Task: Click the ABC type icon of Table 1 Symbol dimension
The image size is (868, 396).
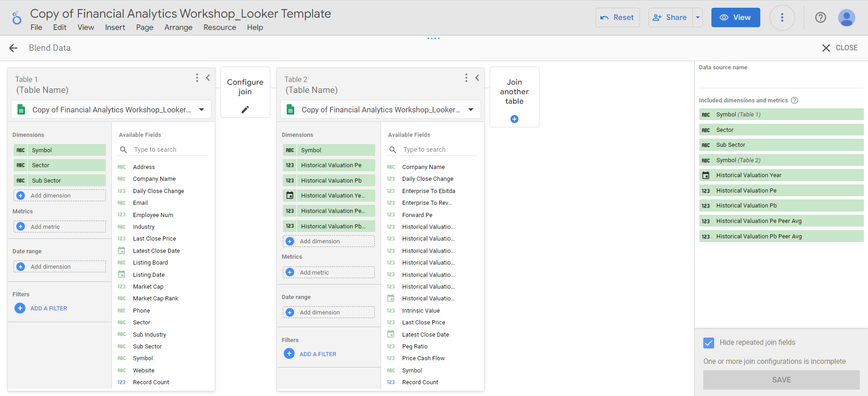Action: (21, 150)
